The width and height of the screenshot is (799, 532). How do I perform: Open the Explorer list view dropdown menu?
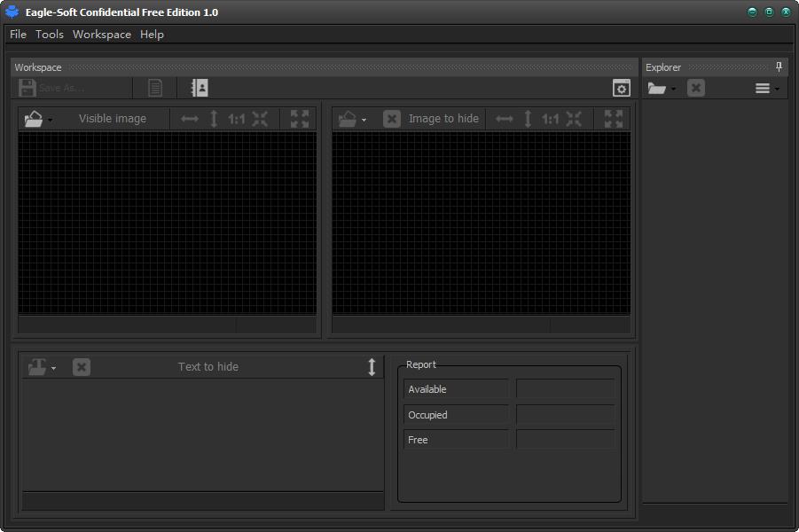[767, 88]
